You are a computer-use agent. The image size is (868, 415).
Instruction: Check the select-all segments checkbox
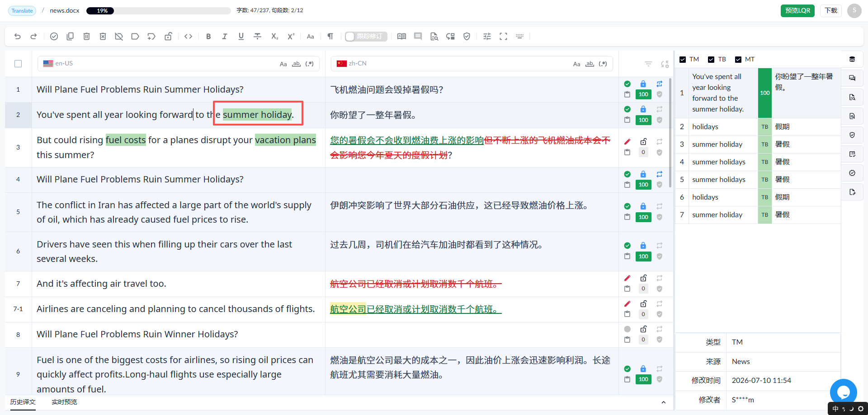pos(18,64)
